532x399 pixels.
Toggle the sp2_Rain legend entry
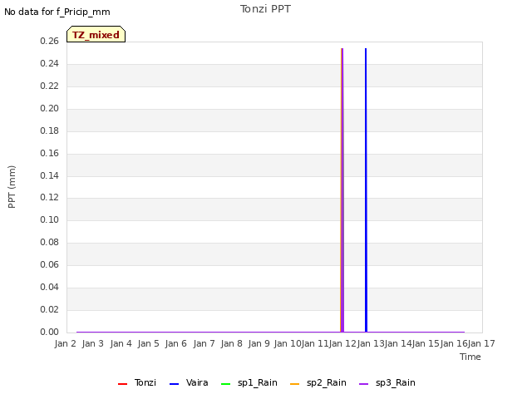coord(318,383)
